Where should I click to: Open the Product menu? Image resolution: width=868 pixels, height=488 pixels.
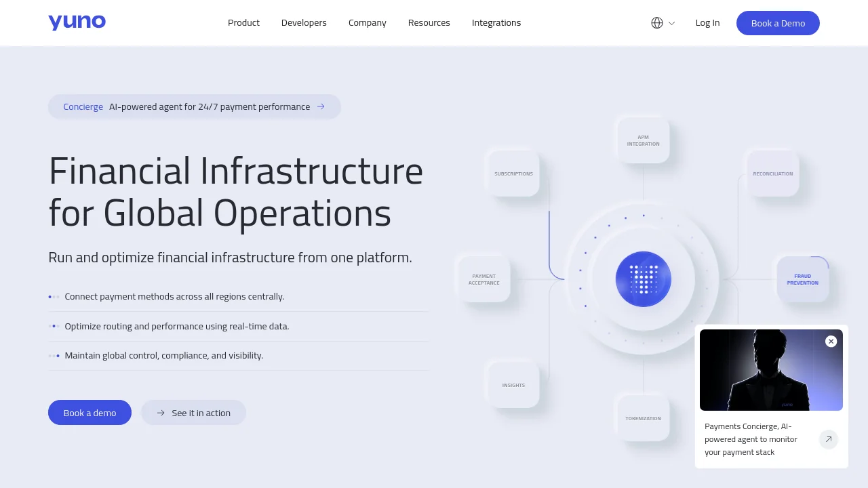243,23
